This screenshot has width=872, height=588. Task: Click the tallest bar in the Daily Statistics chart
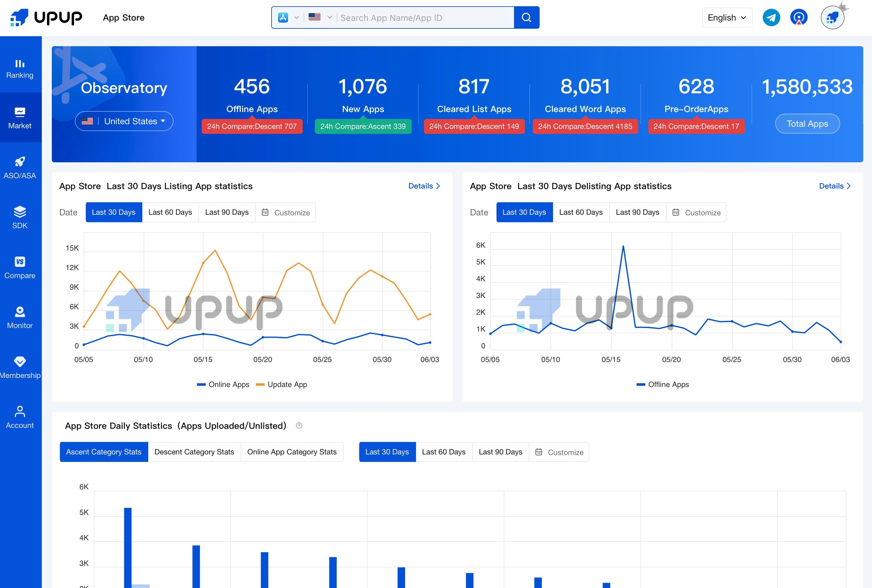[128, 547]
